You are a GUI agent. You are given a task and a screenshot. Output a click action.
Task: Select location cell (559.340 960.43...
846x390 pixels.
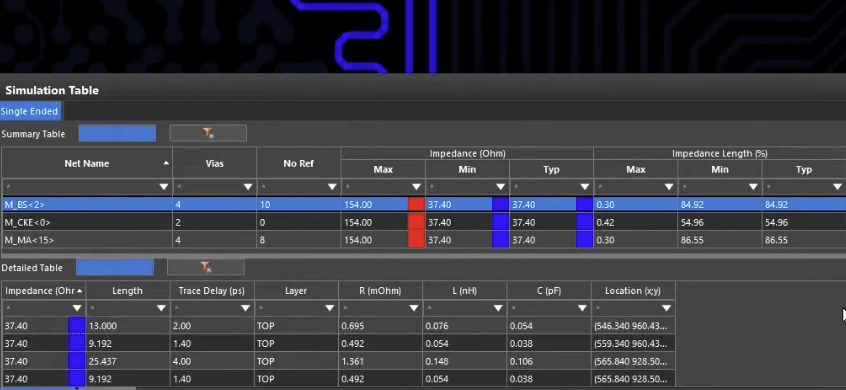633,344
